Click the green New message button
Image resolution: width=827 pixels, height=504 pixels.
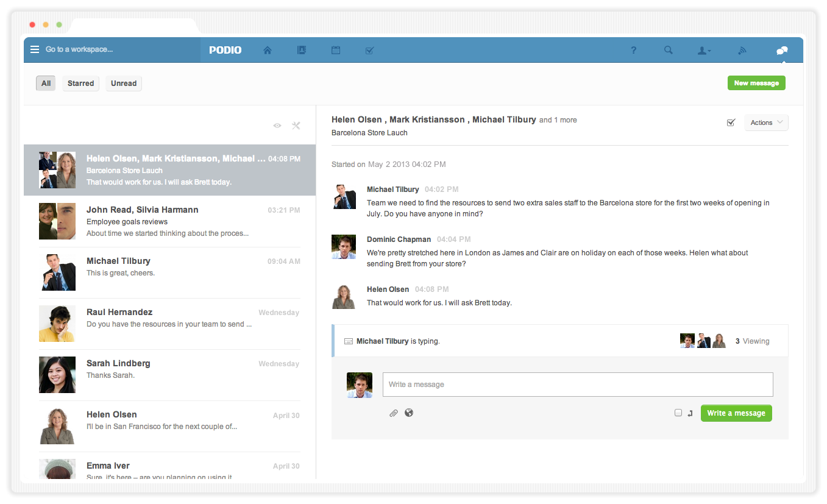point(756,83)
